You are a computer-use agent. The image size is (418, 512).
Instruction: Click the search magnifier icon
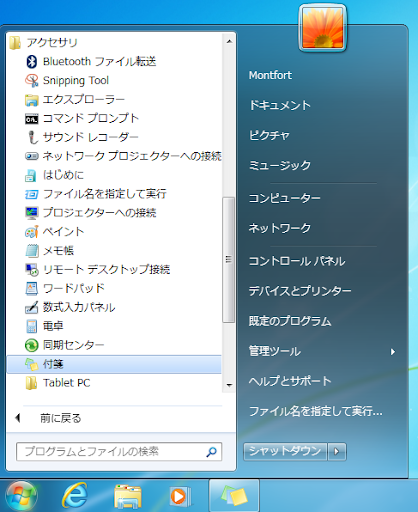click(211, 452)
